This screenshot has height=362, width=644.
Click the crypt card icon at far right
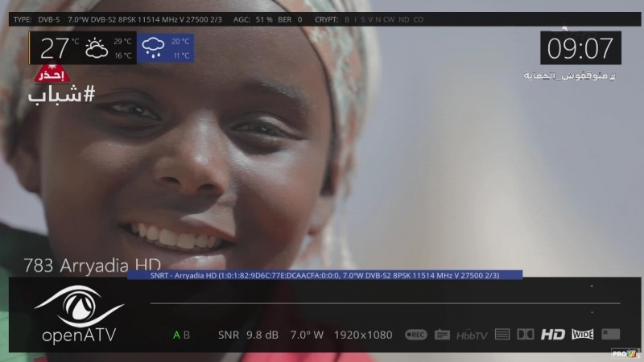(x=611, y=335)
